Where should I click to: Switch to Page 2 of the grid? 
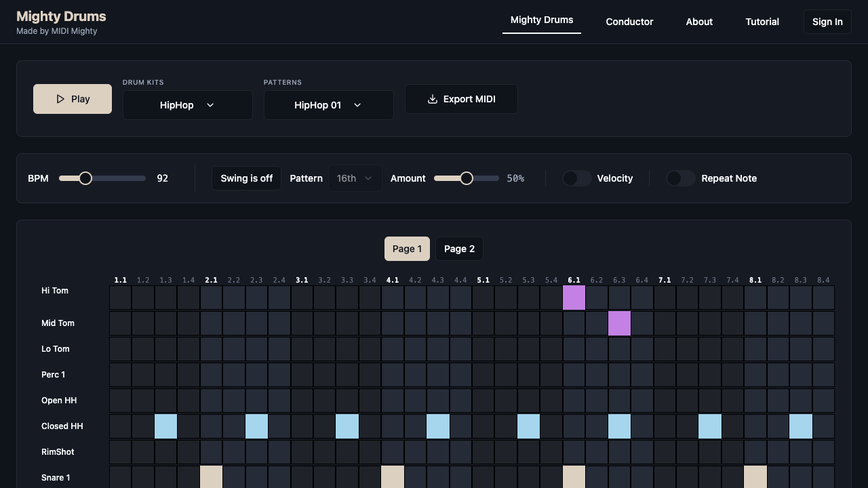coord(459,249)
